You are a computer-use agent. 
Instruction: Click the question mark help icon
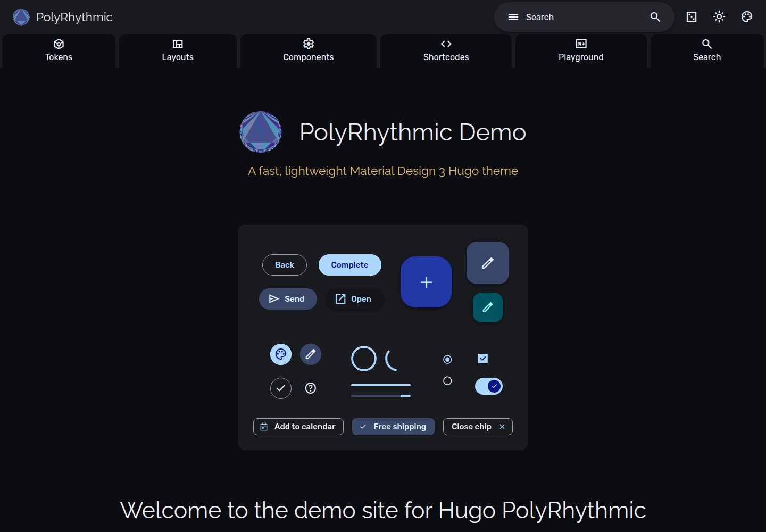click(311, 388)
